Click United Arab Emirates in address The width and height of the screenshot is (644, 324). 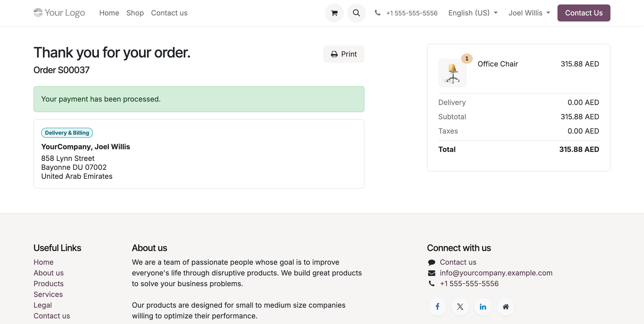[x=77, y=176]
